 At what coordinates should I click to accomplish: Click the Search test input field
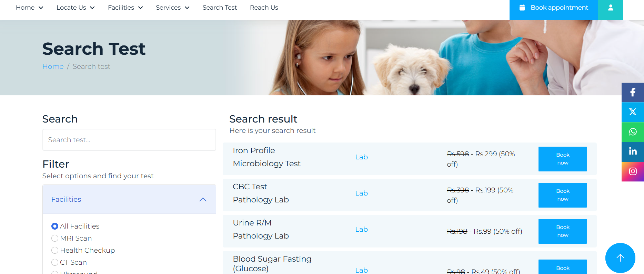coord(129,140)
